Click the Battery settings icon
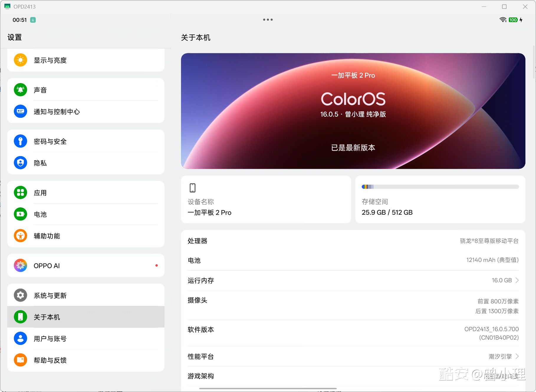Screen dimensions: 536x392 (20, 214)
